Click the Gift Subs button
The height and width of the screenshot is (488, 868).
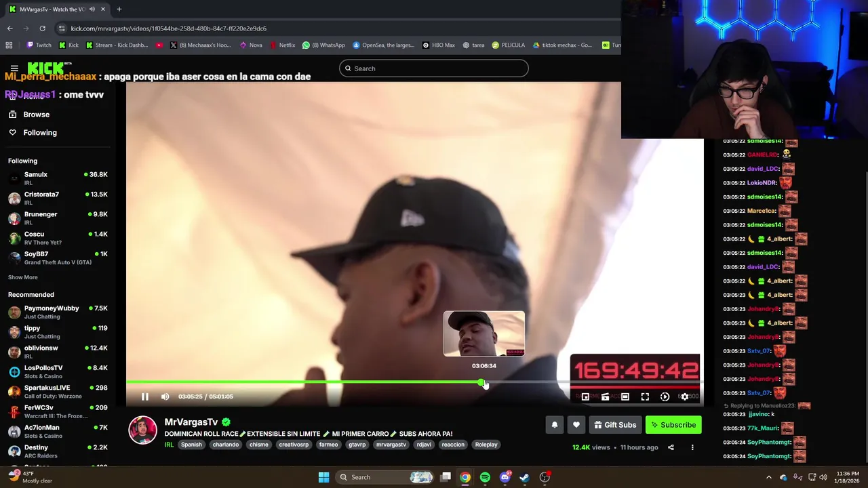point(615,425)
